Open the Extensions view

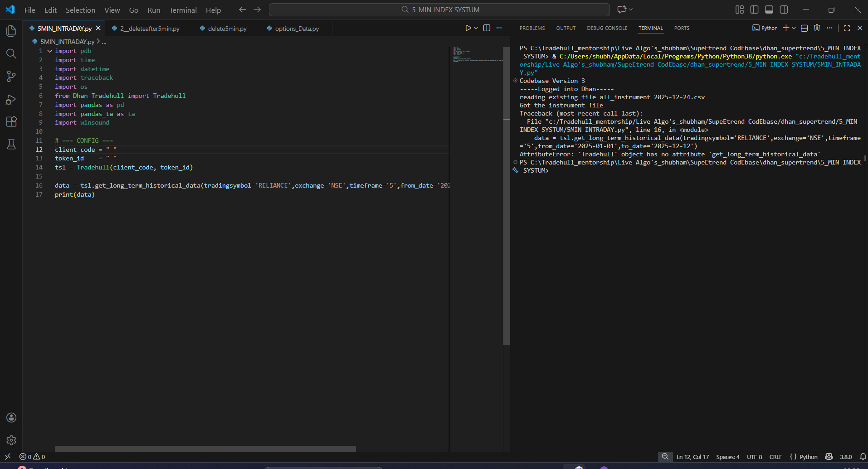11,121
